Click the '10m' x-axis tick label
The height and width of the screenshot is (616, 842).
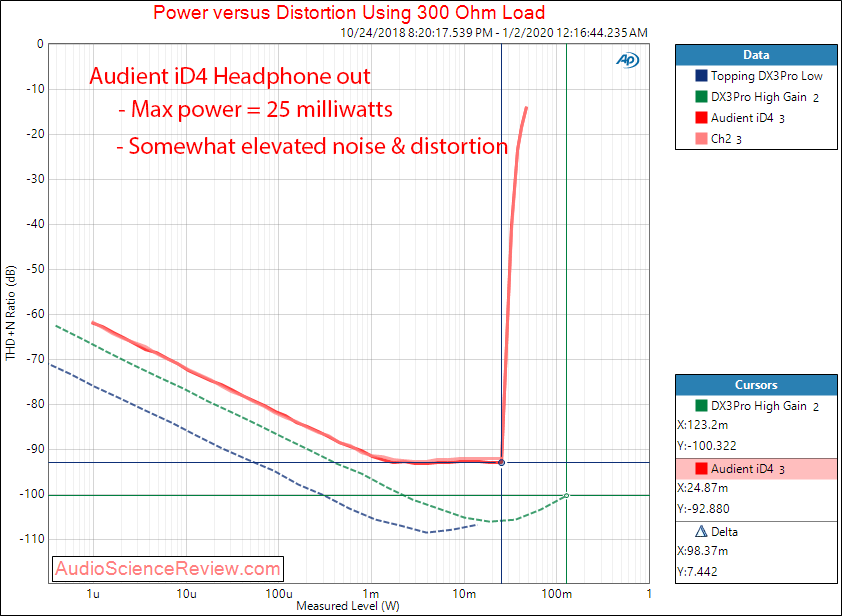(464, 593)
